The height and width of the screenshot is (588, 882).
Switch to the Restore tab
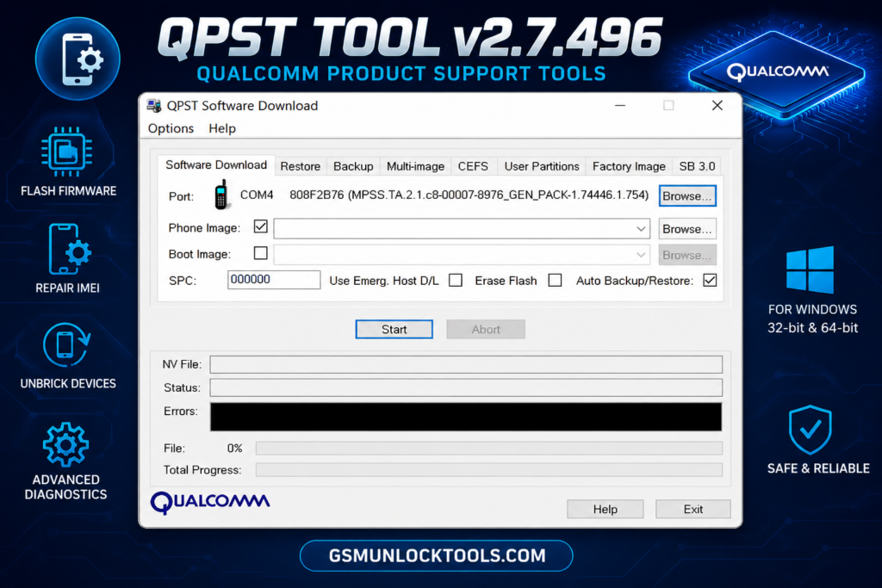[301, 166]
